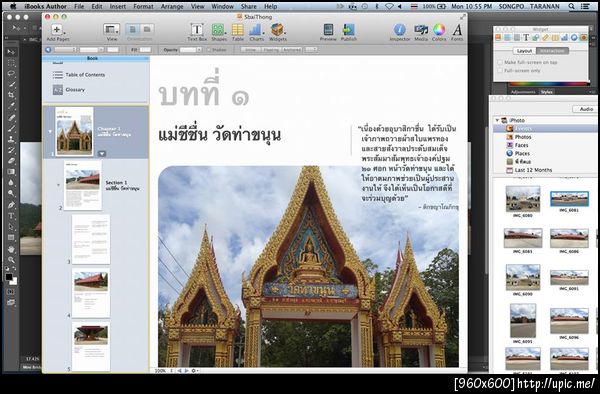Insert a Table from the toolbar

coord(238,30)
